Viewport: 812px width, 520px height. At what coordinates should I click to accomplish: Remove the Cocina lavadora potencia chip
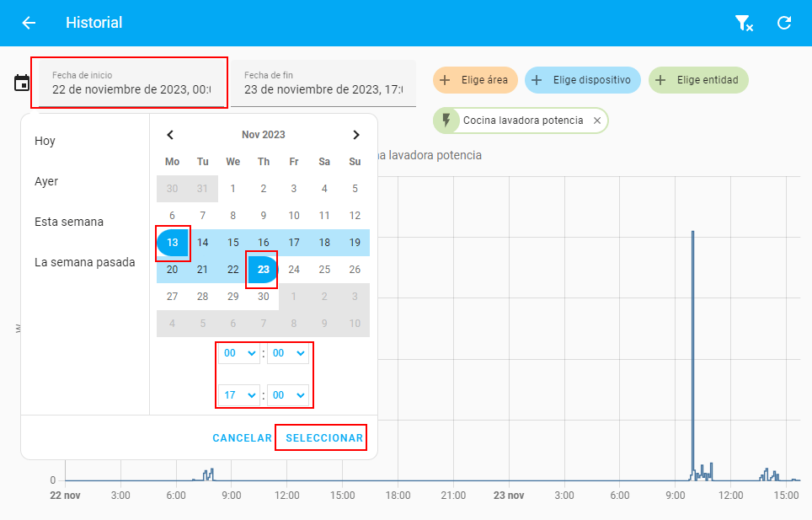coord(597,121)
